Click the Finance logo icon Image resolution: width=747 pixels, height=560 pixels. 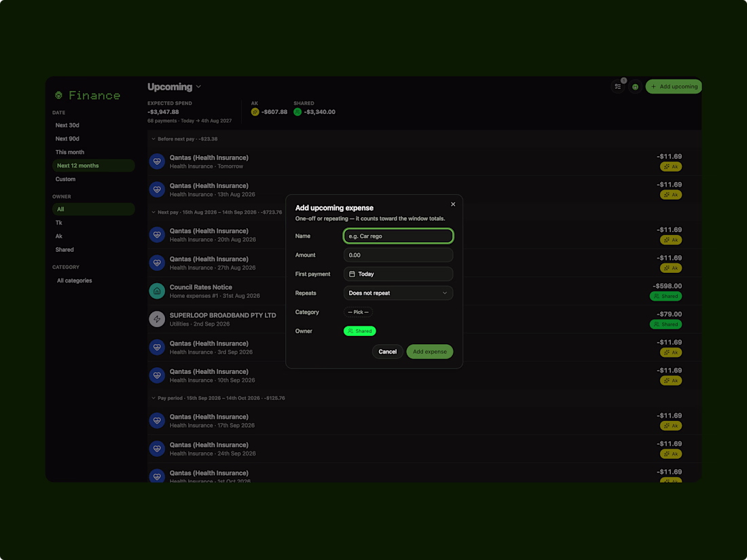[x=58, y=95]
